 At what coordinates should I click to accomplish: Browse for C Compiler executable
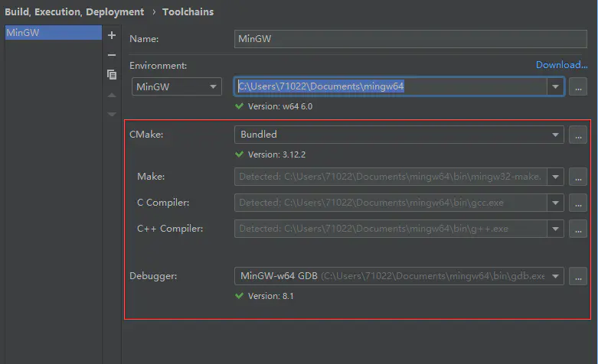pos(578,203)
